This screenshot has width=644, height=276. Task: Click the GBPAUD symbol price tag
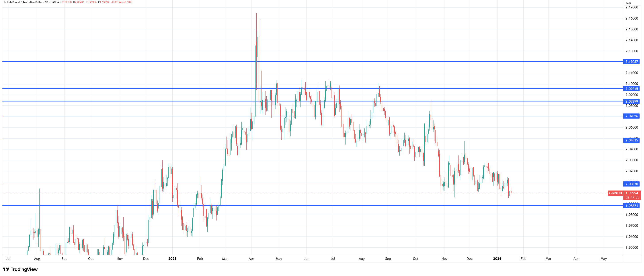pos(615,193)
